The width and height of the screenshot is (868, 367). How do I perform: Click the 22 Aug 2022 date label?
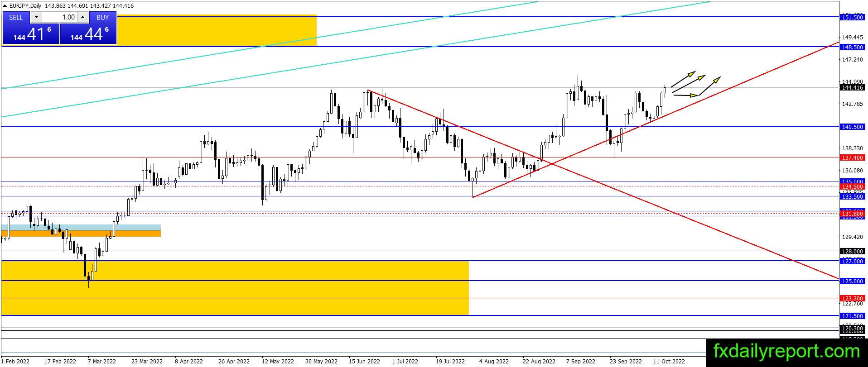pyautogui.click(x=539, y=361)
